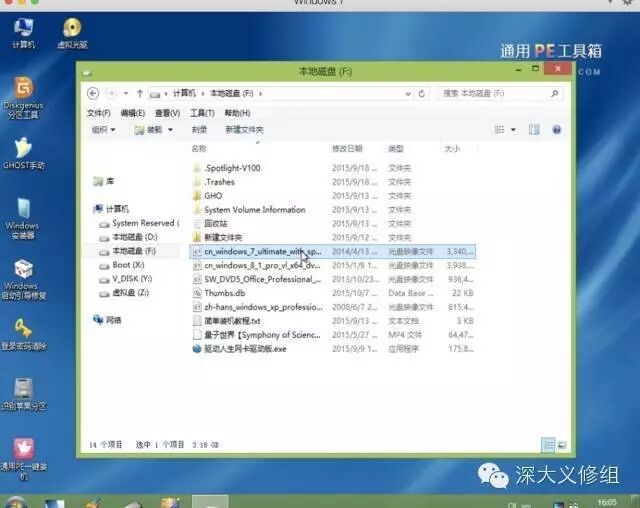
Task: Open Windows 启动引导修复 desktop icon
Action: pyautogui.click(x=23, y=279)
